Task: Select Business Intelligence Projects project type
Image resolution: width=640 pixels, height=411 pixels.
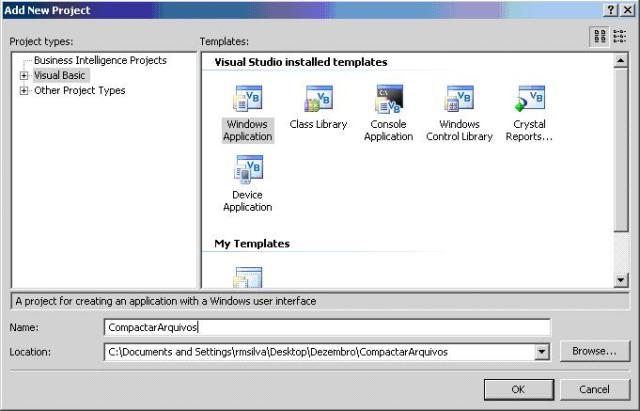Action: pos(100,60)
